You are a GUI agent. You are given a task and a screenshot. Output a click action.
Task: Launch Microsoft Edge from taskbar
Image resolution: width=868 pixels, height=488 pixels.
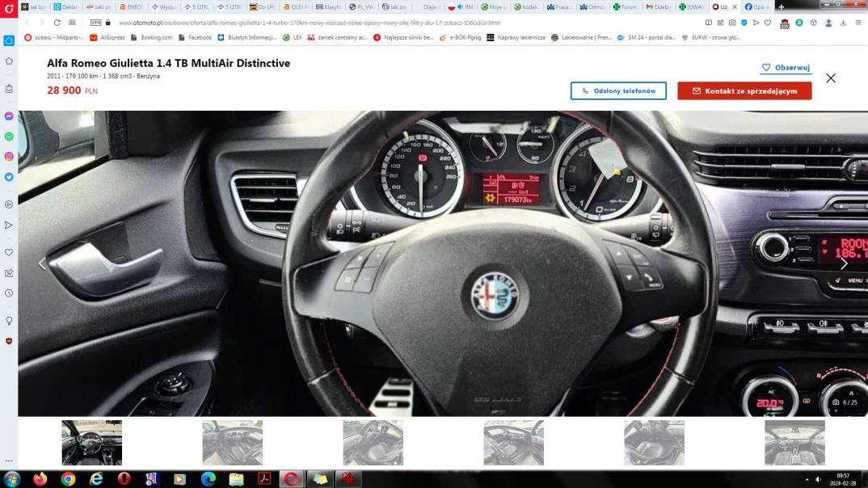tap(209, 479)
